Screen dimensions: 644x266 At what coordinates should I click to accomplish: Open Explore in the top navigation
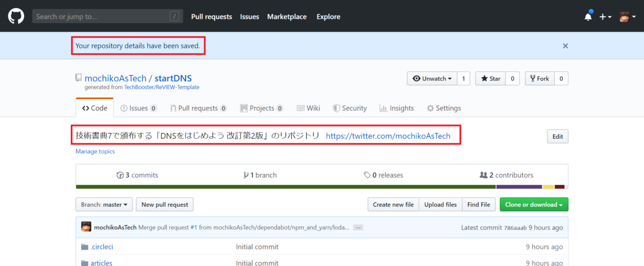pyautogui.click(x=328, y=17)
